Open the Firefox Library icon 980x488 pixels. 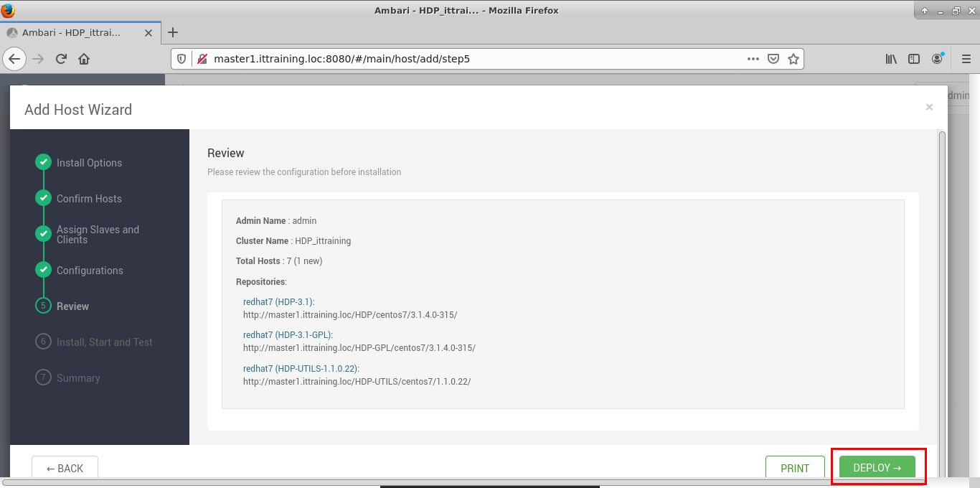(x=891, y=59)
